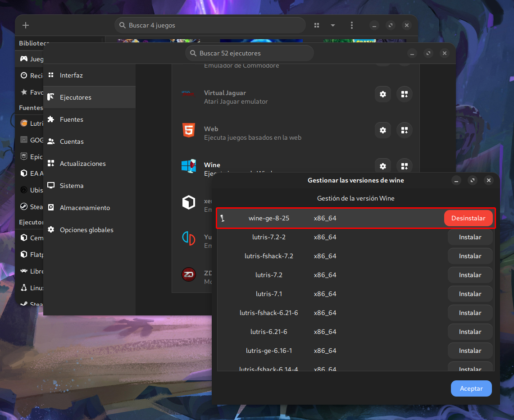514x420 pixels.
Task: Click the Almacenamiento disk icon
Action: pyautogui.click(x=51, y=208)
